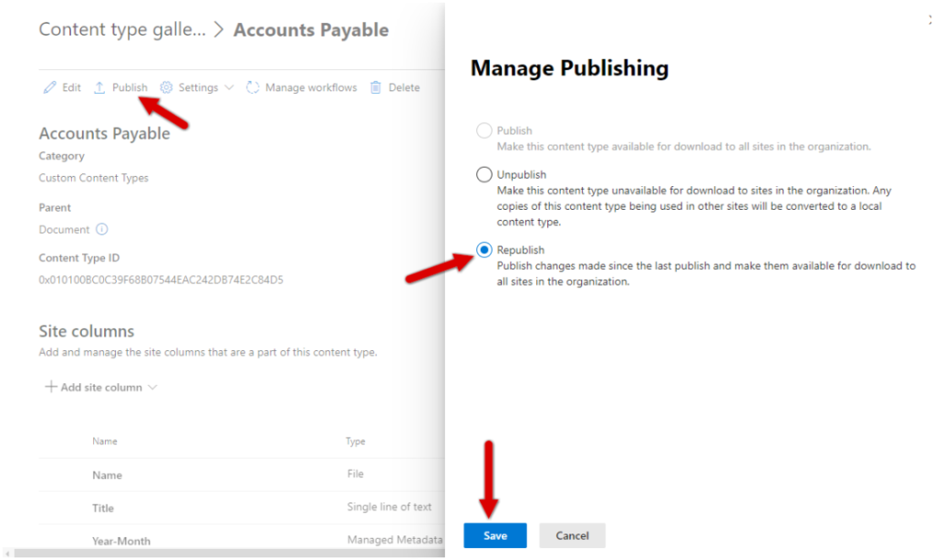This screenshot has height=560, width=934.
Task: Click the Delete trash can icon
Action: pos(376,88)
